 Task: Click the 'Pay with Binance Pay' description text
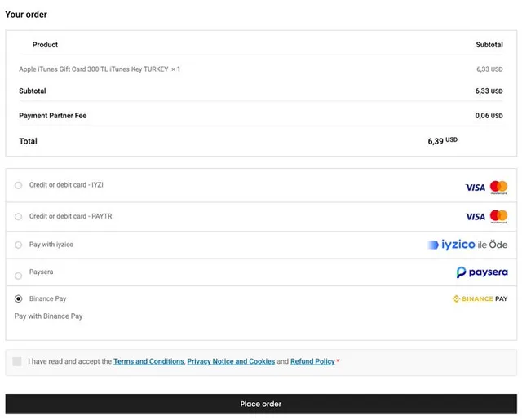point(49,316)
